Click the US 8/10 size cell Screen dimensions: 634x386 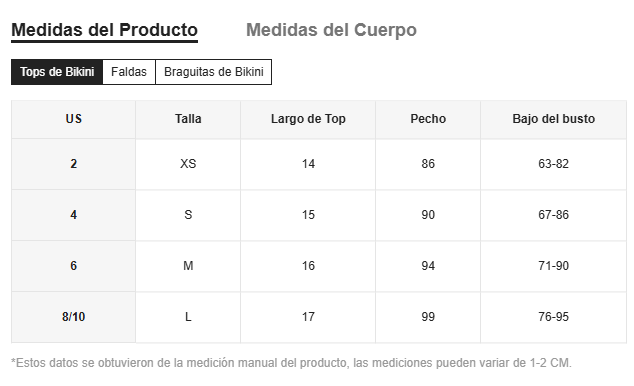[74, 316]
